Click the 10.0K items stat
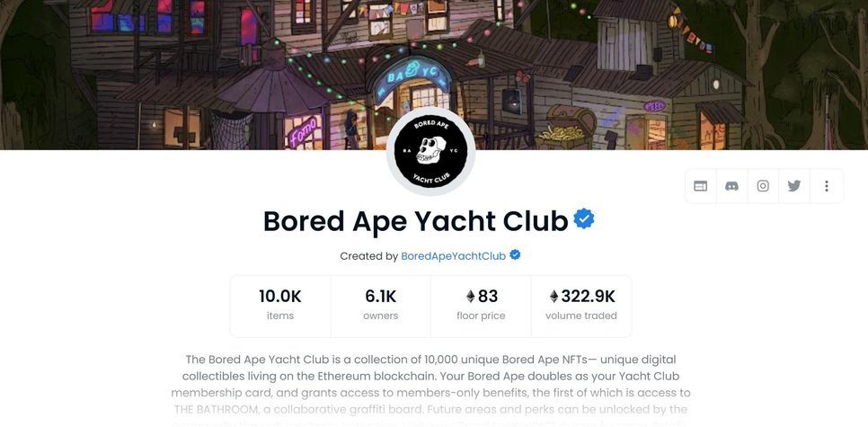 pos(280,306)
